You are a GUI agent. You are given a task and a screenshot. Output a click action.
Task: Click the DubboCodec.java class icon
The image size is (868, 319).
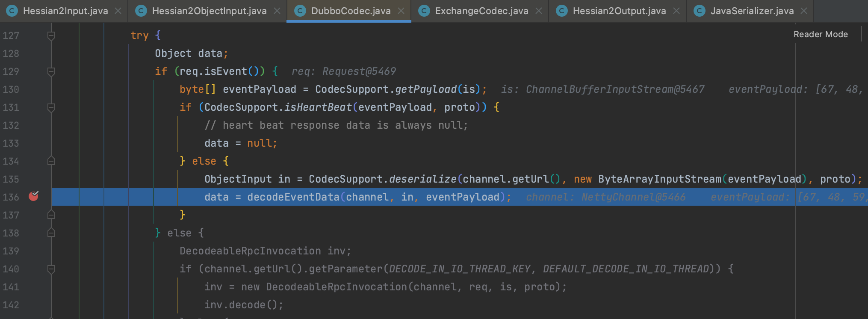click(300, 11)
